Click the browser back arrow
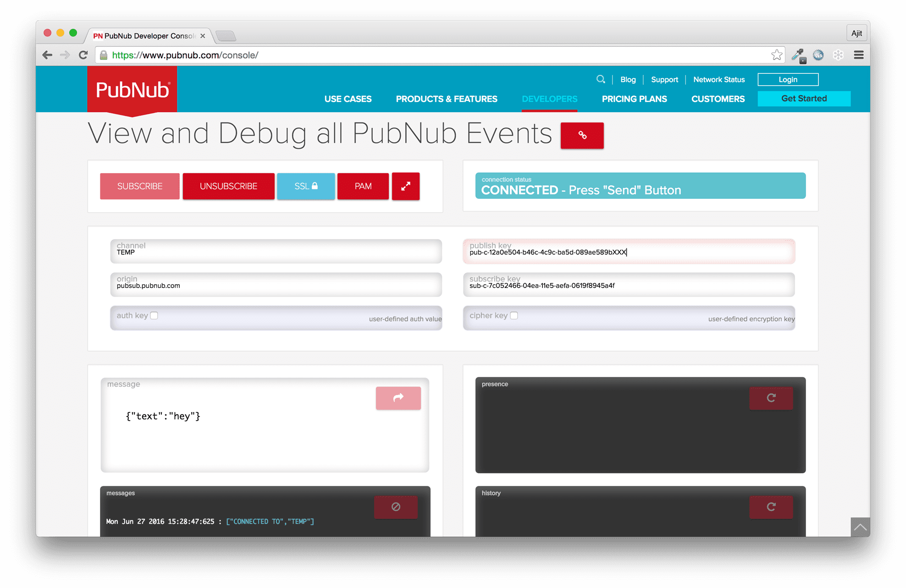Screen dimensions: 906x588 point(47,55)
